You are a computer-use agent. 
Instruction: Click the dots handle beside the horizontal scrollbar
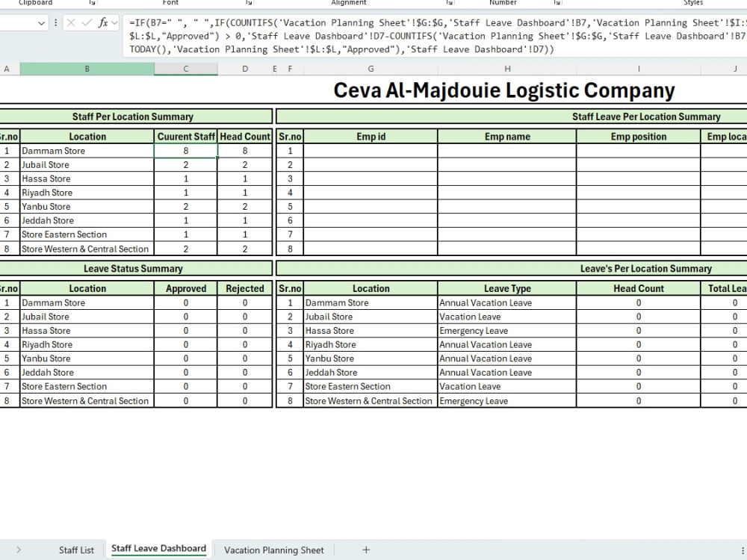(x=743, y=550)
